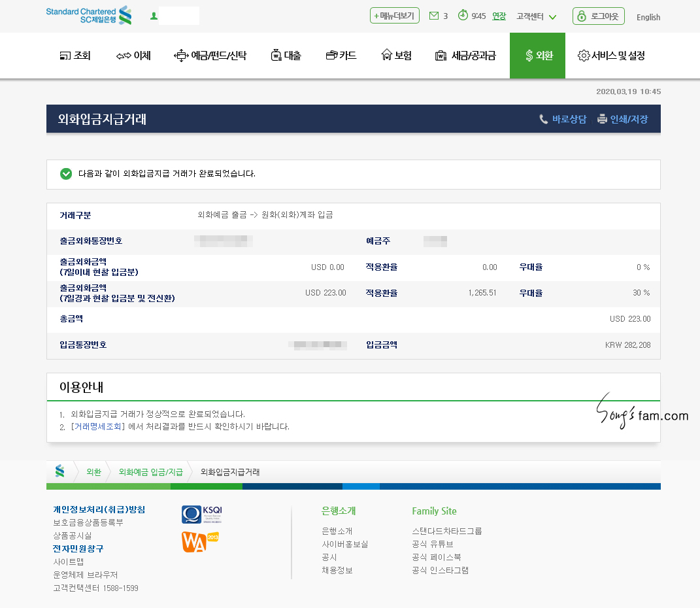Click the 외화예금 입금/지급 breadcrumb

click(151, 472)
